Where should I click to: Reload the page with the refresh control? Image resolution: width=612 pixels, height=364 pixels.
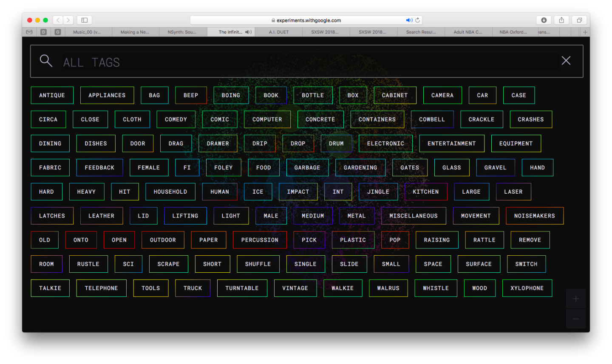(417, 20)
